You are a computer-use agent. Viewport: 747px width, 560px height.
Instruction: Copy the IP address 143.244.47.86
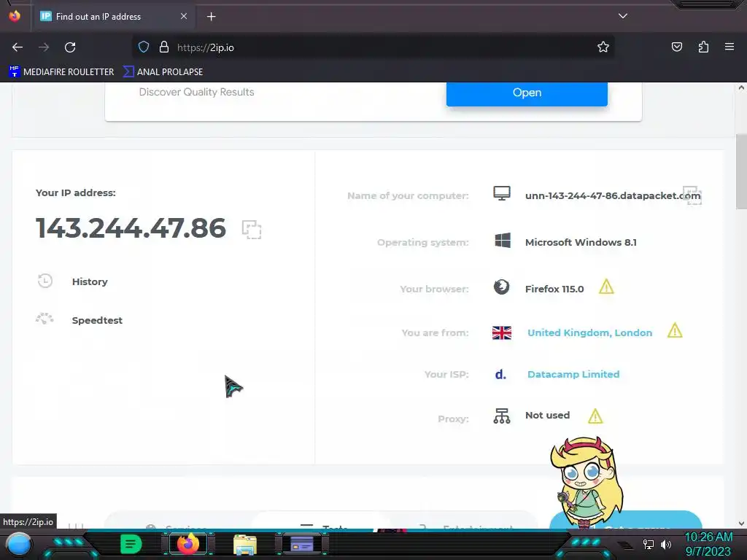(x=252, y=230)
